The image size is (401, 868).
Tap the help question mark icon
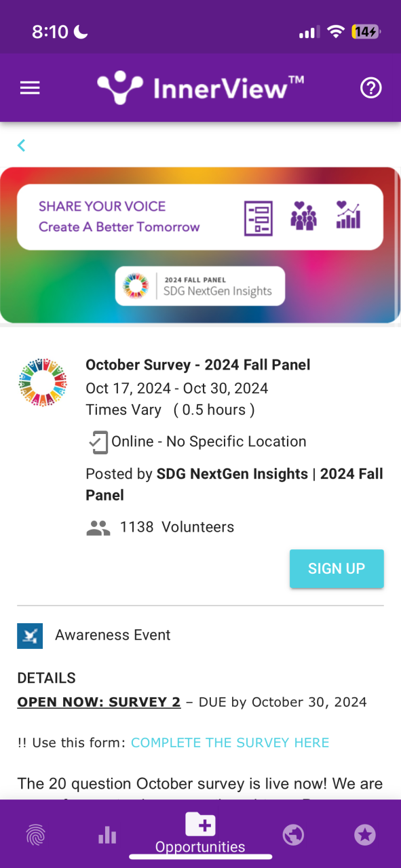click(371, 88)
